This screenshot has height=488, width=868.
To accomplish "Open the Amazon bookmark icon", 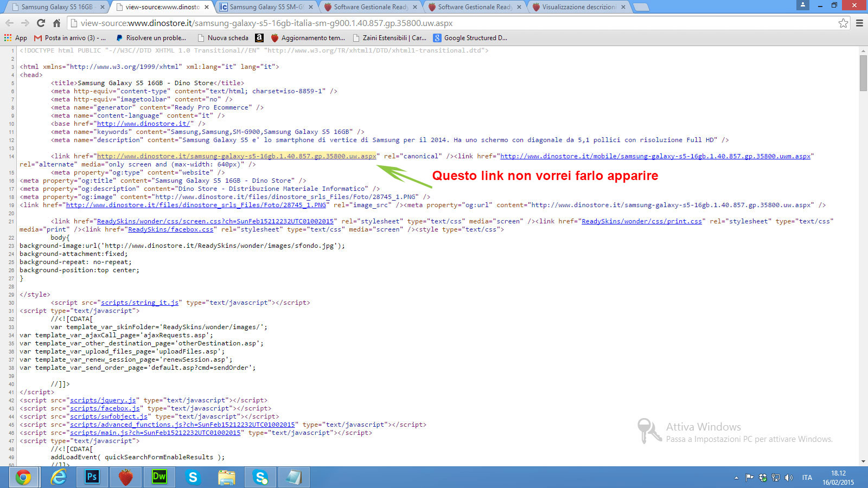I will pos(259,38).
